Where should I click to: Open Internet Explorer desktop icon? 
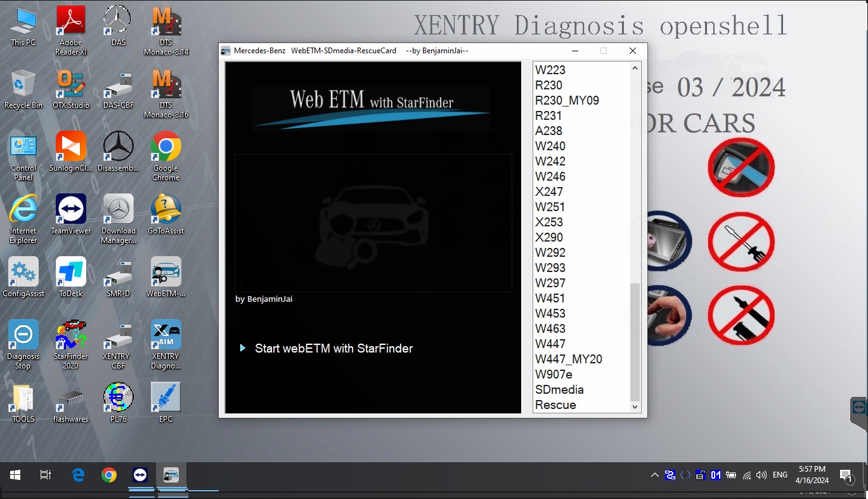tap(23, 219)
